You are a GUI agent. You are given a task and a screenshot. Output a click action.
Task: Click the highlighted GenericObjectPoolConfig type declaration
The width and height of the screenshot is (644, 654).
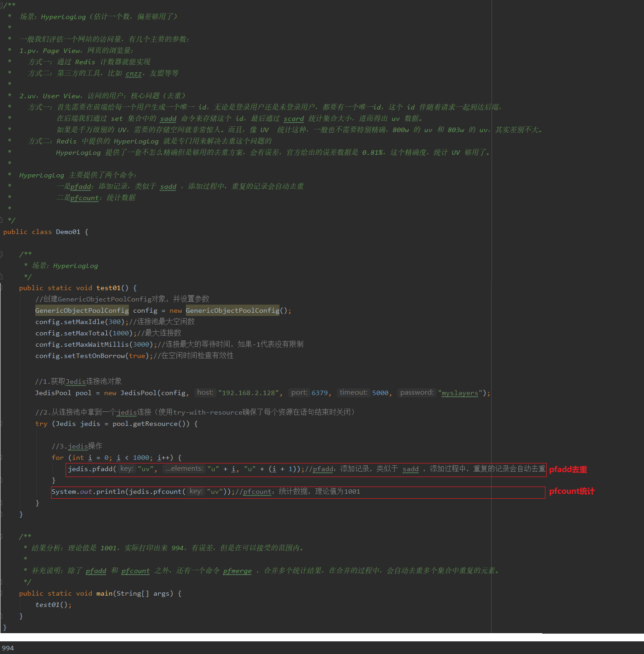(82, 310)
